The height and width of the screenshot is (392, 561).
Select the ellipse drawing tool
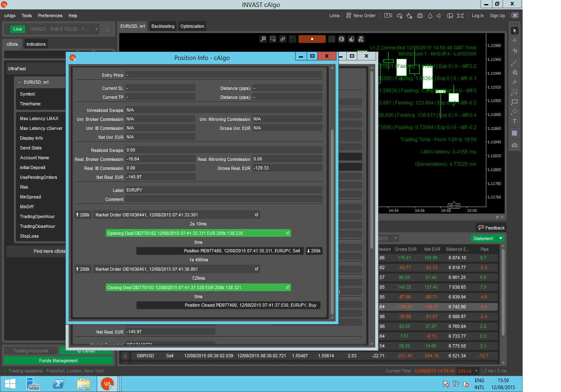514,111
